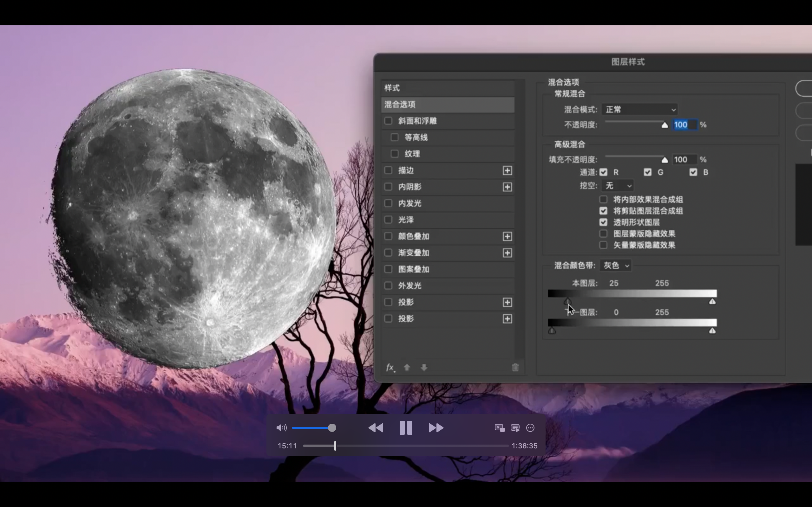Expand the 混合颜色带 灰色 dropdown
The image size is (812, 507).
pos(615,266)
